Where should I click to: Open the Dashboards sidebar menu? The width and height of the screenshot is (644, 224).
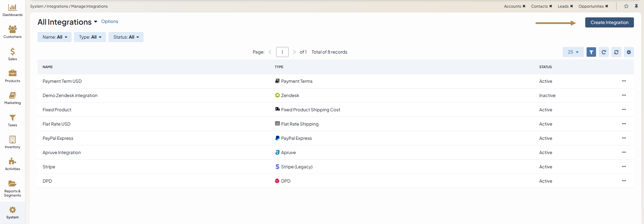click(13, 10)
